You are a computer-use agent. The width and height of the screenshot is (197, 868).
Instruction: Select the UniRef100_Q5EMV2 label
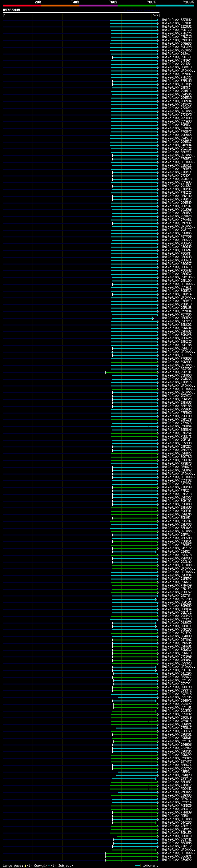click(x=176, y=792)
